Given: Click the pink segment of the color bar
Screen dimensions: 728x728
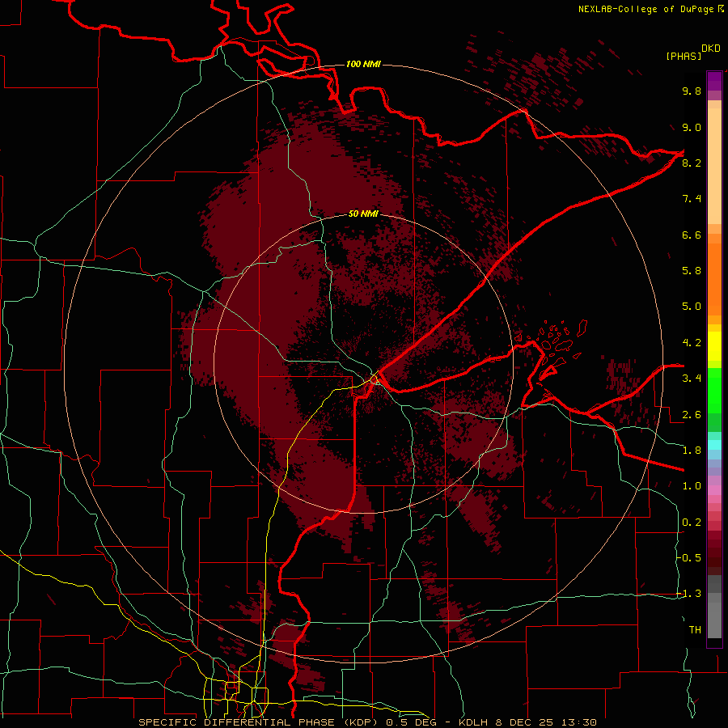Looking at the screenshot, I should (714, 490).
